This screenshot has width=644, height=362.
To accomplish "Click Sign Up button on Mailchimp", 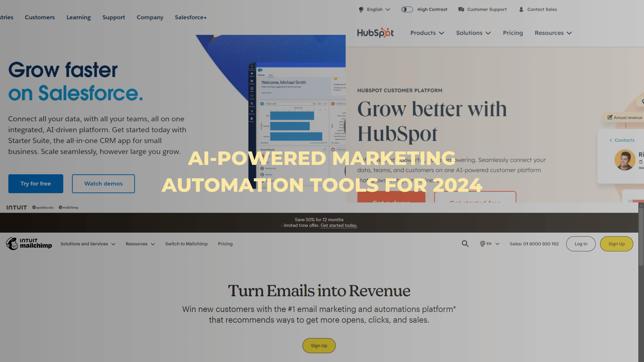I will pos(616,244).
